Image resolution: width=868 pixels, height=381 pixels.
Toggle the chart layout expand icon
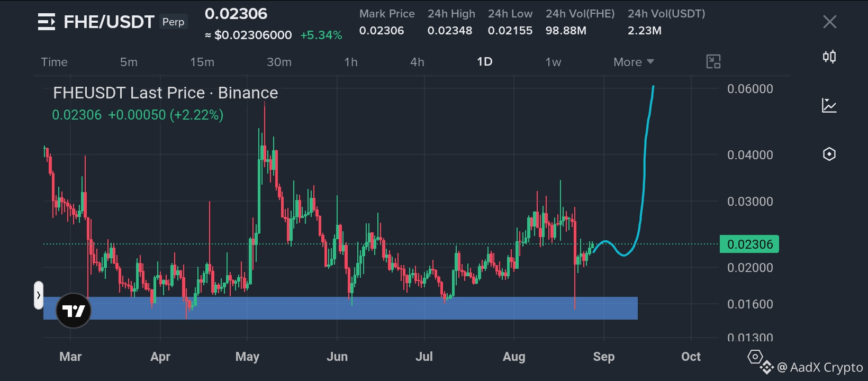pyautogui.click(x=713, y=62)
